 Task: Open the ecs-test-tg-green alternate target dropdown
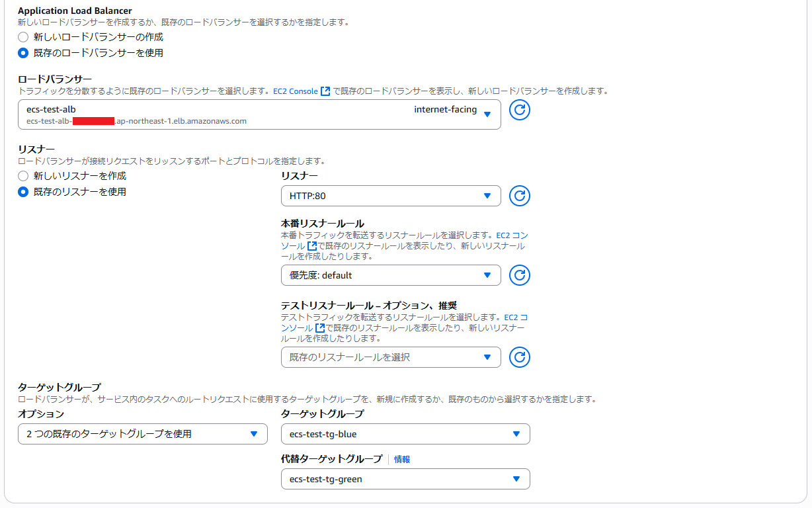405,479
